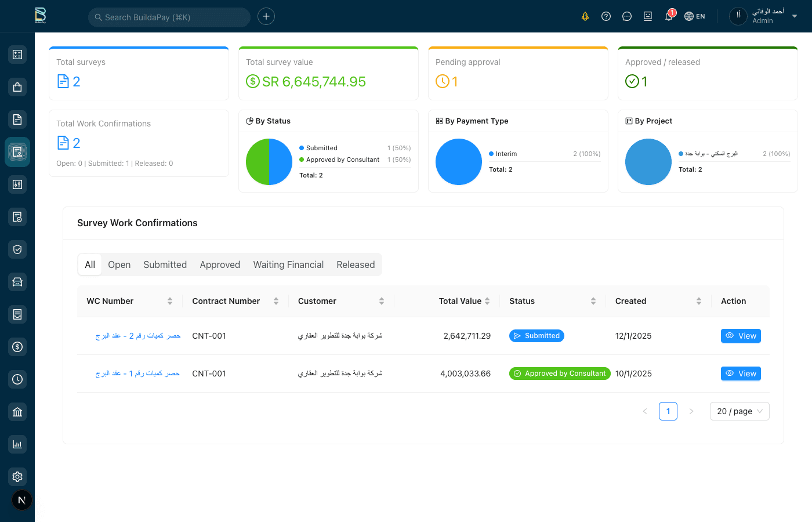This screenshot has height=522, width=812.
Task: Open the dollar sign sidebar icon
Action: pos(17,347)
